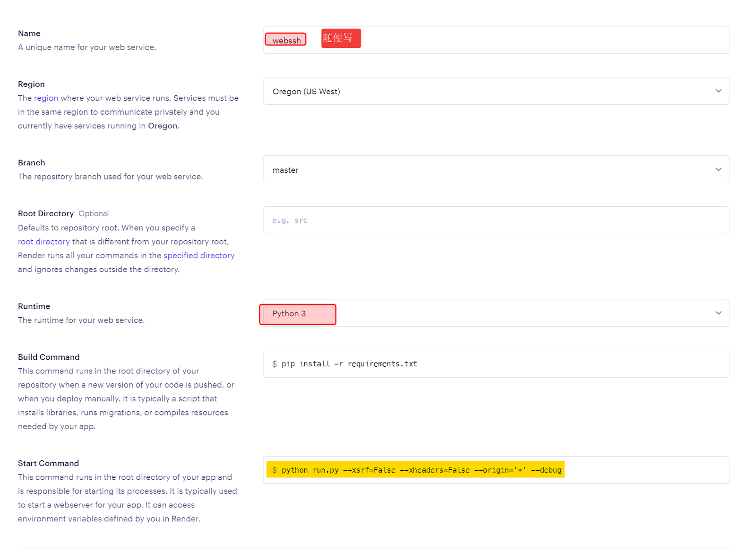The width and height of the screenshot is (756, 550).
Task: Click the highlighted 'Python 3' runtime value
Action: (x=289, y=314)
